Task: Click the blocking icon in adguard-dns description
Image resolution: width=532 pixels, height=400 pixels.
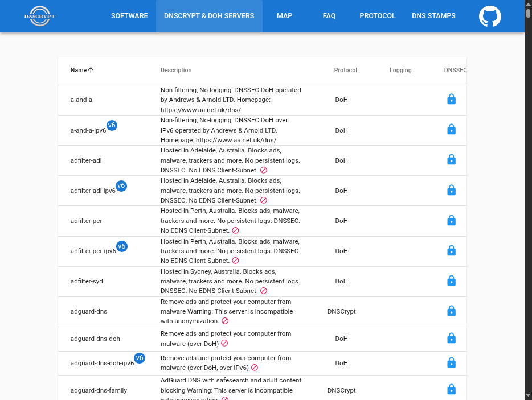Action: pos(225,321)
